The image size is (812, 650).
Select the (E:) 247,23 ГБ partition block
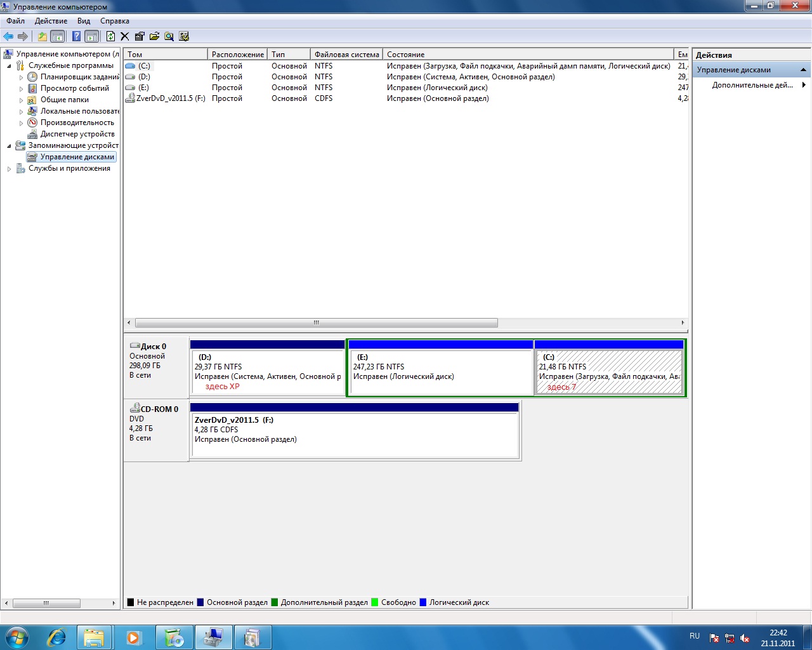coord(441,371)
